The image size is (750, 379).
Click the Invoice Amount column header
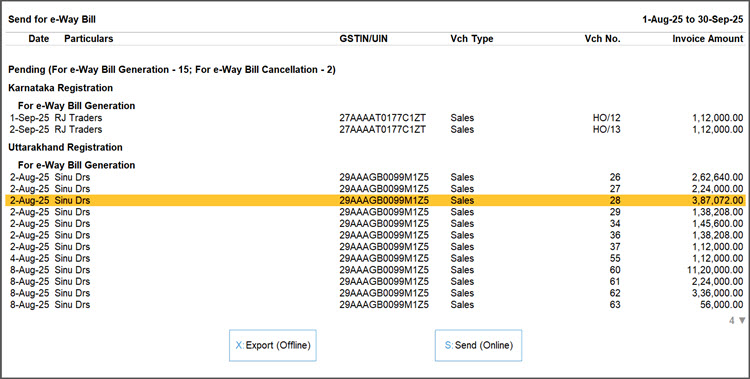(708, 39)
